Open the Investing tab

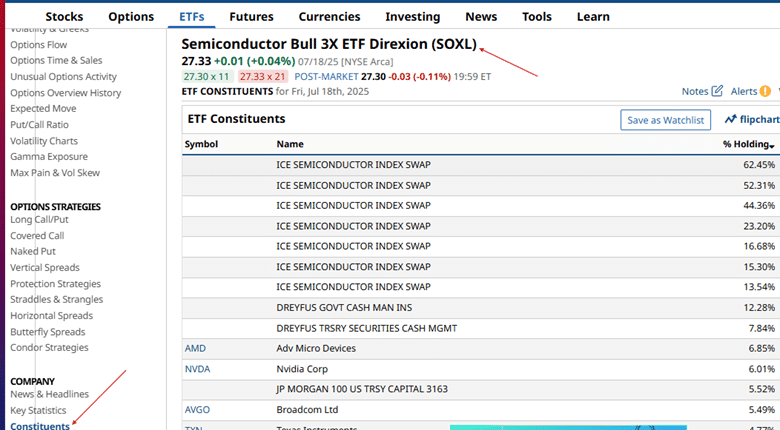point(412,16)
